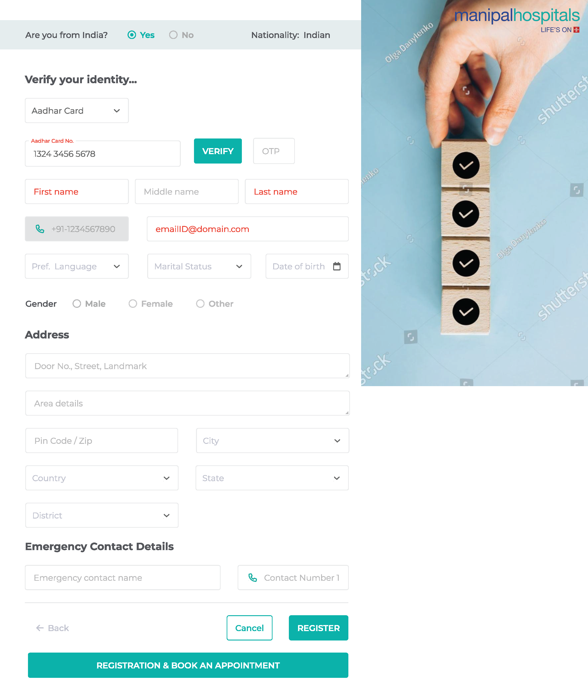Click the resize handle of the Area details textarea
The image size is (588, 700).
coord(347,413)
